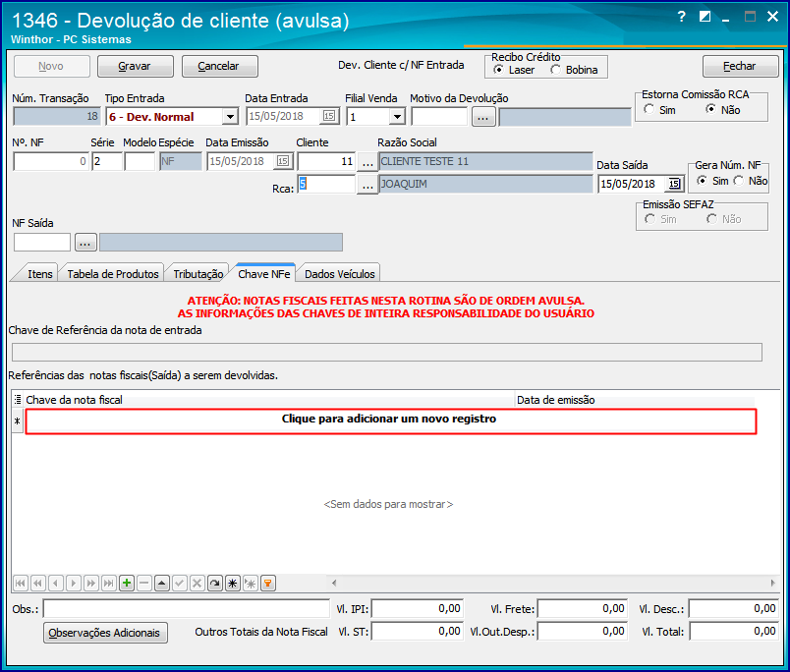Go to bookmark with arrow-asterisk icon

(x=250, y=584)
